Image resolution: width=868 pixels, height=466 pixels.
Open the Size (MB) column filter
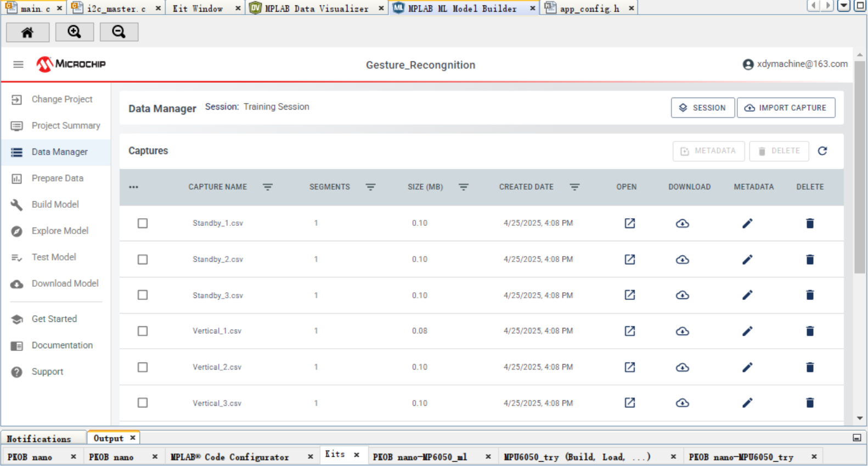point(464,187)
